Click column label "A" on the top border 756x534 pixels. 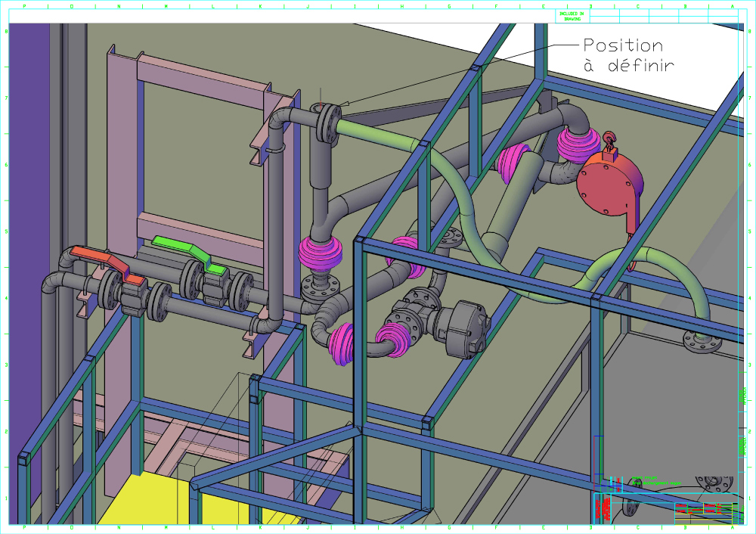point(732,6)
